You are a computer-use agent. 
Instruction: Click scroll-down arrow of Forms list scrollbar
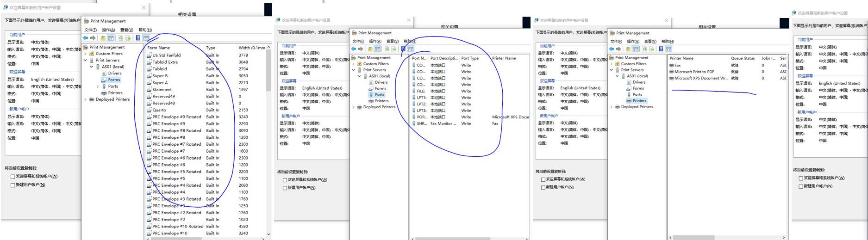tap(268, 234)
